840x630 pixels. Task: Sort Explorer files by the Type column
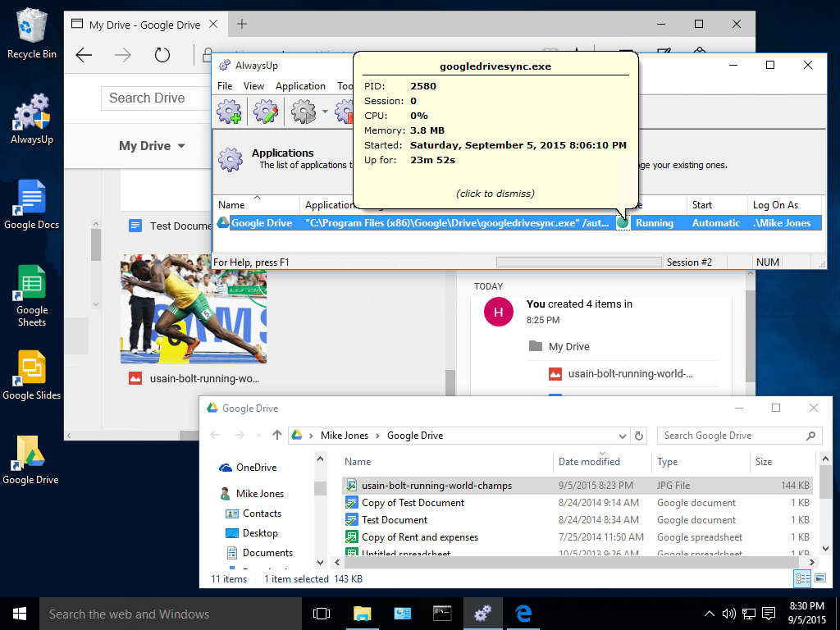pos(700,461)
